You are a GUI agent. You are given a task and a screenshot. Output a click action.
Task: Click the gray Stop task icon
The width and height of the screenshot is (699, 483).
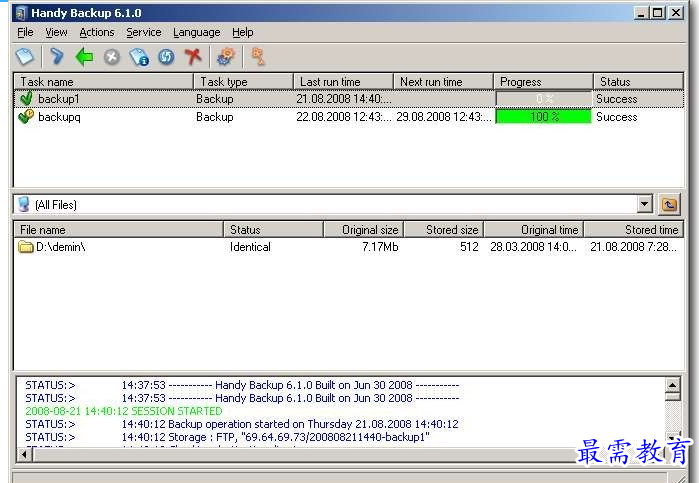pyautogui.click(x=112, y=57)
